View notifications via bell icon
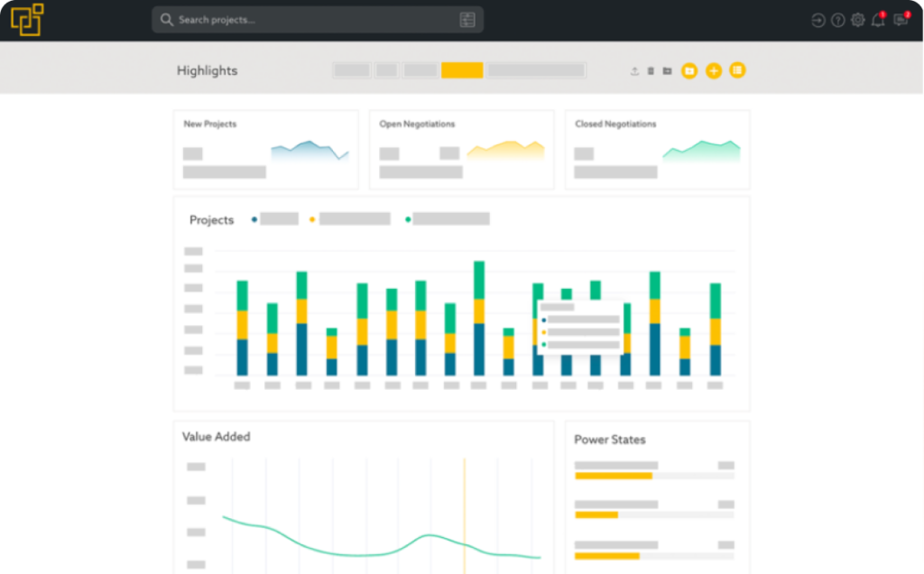The width and height of the screenshot is (924, 574). tap(878, 20)
